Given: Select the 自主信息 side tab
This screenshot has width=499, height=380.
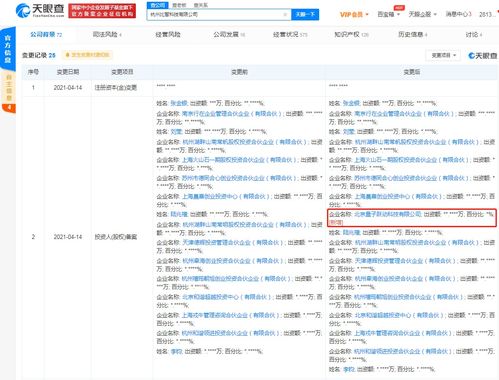Looking at the screenshot, I should click(9, 88).
